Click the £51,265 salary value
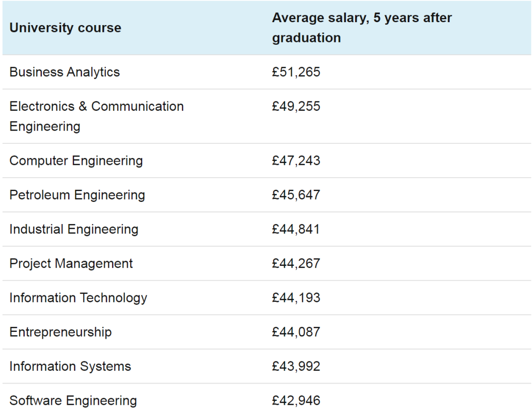Image resolution: width=532 pixels, height=418 pixels. coord(296,72)
